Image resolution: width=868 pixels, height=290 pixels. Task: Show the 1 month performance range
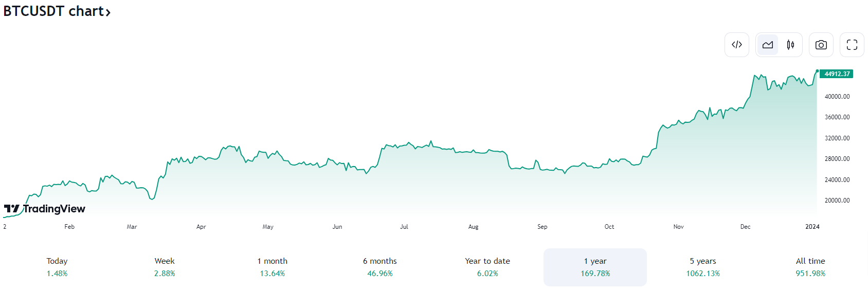273,267
